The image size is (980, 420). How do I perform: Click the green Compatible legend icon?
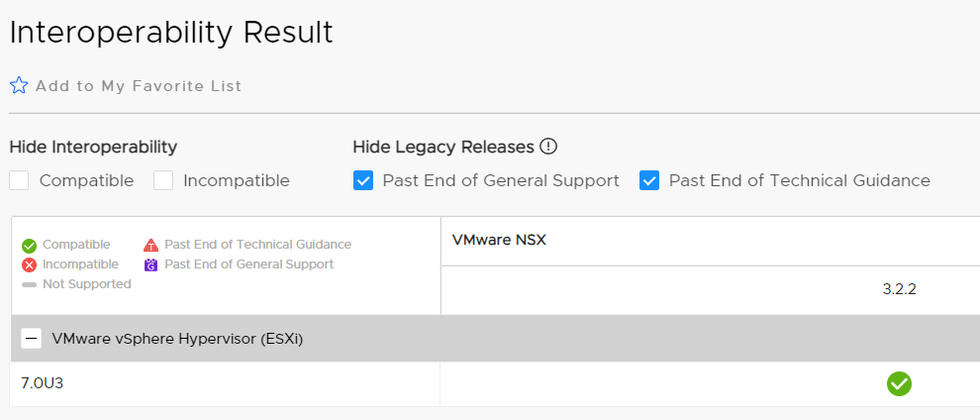point(30,245)
